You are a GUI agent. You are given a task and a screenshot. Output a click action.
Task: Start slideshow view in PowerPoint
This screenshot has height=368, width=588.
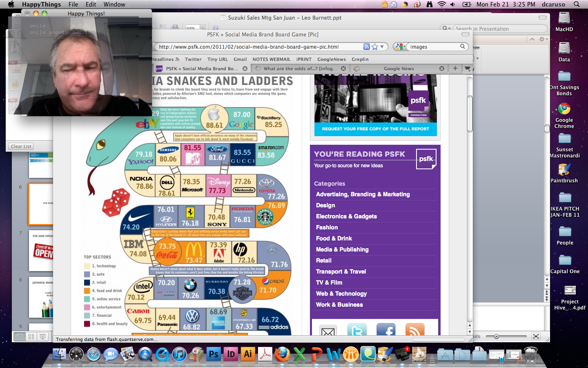(x=42, y=337)
